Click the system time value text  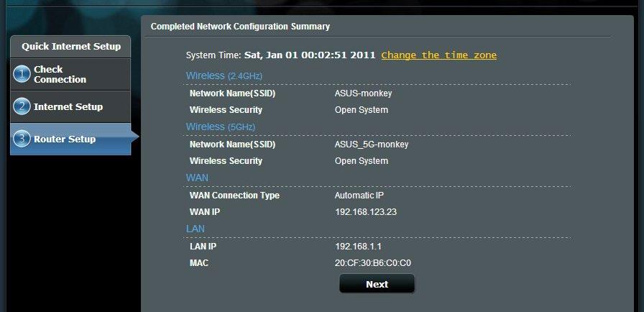coord(310,55)
